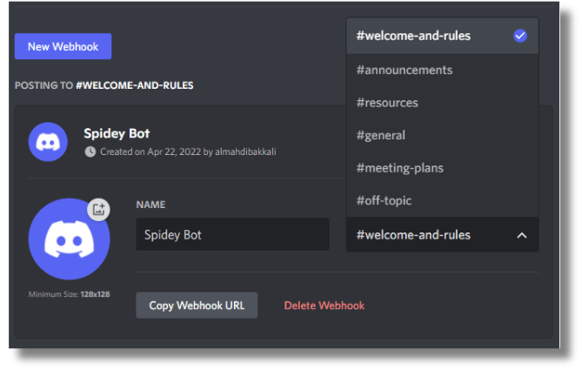Pick the #general channel option
The image size is (588, 370).
click(x=381, y=135)
